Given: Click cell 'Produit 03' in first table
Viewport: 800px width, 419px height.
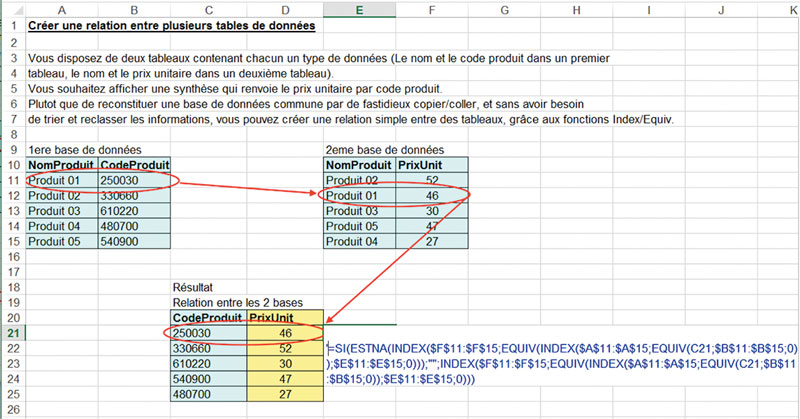Looking at the screenshot, I should tap(62, 211).
